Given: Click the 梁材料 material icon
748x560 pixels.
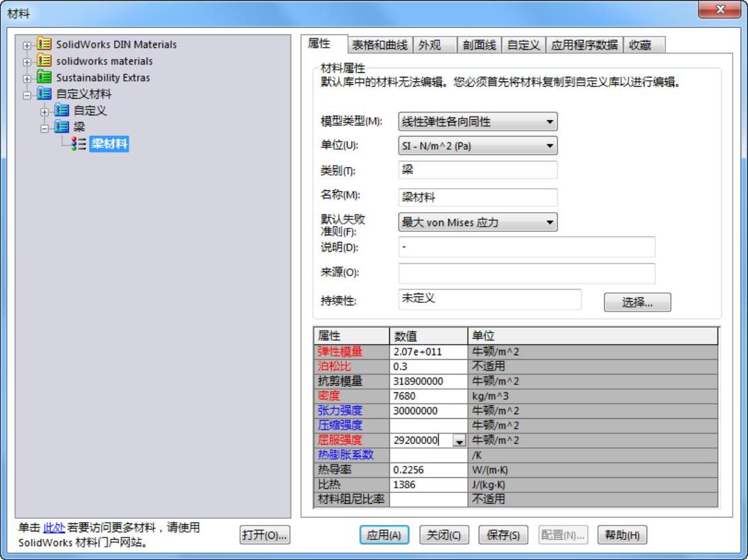Looking at the screenshot, I should tap(79, 143).
